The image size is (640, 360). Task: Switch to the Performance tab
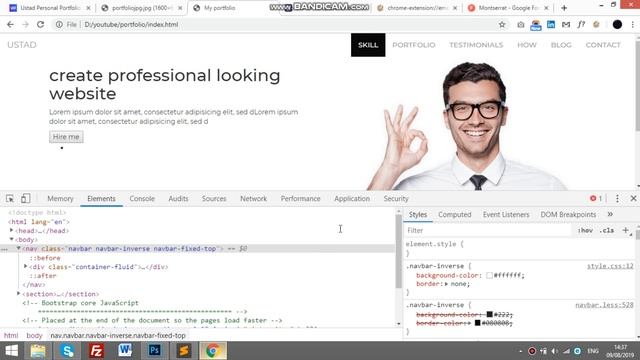[300, 198]
